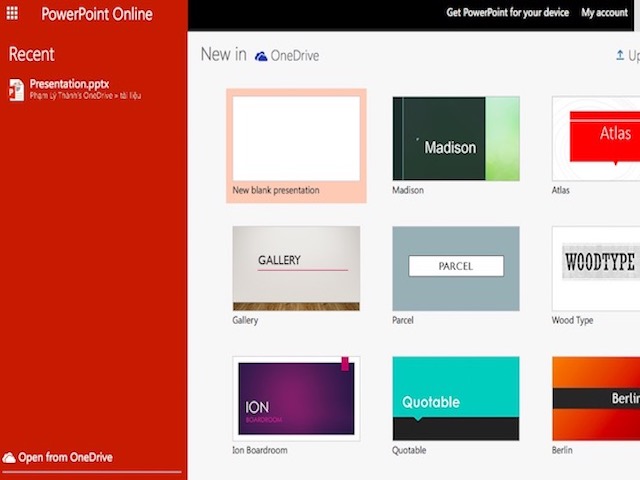The width and height of the screenshot is (640, 480).
Task: Select the Gallery template thumbnail
Action: click(296, 267)
